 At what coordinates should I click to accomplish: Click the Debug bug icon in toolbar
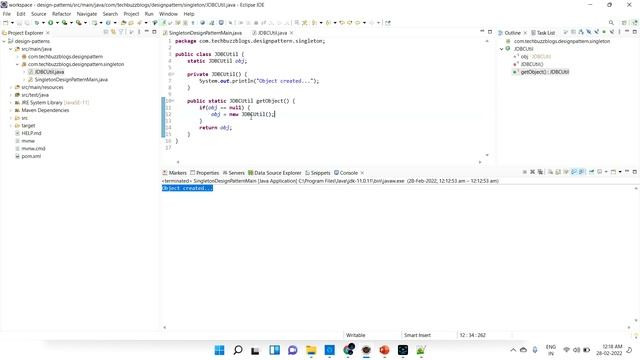click(x=37, y=23)
